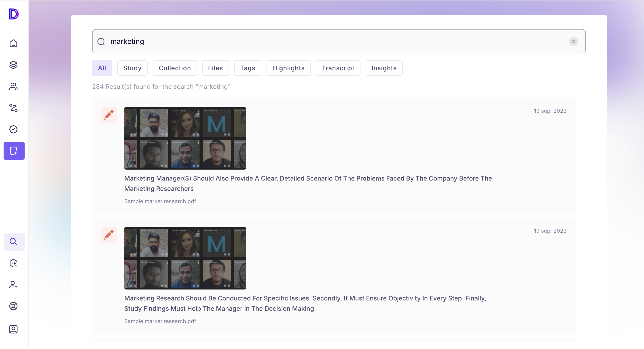This screenshot has height=349, width=644.
Task: Open the D logo home link
Action: tap(13, 14)
